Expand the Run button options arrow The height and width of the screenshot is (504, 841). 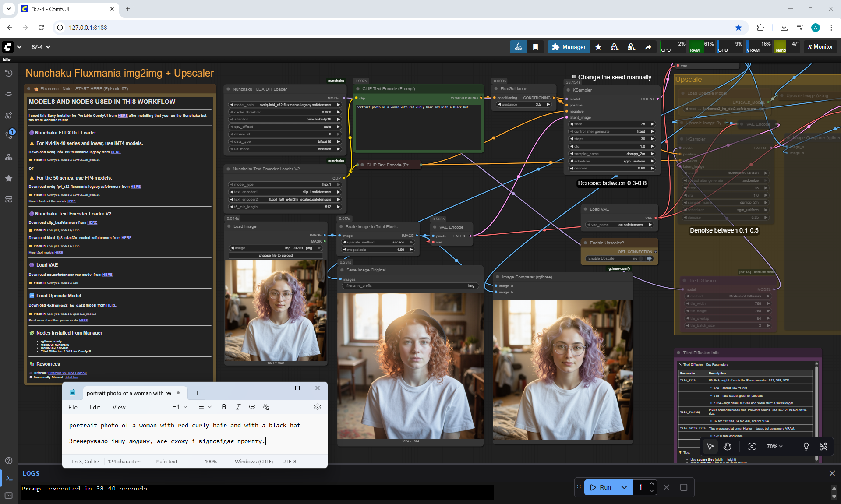tap(624, 487)
